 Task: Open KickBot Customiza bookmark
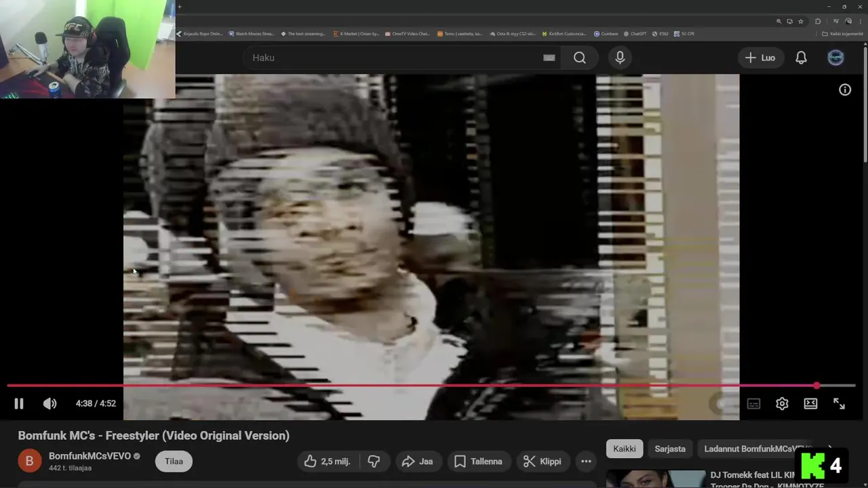564,33
